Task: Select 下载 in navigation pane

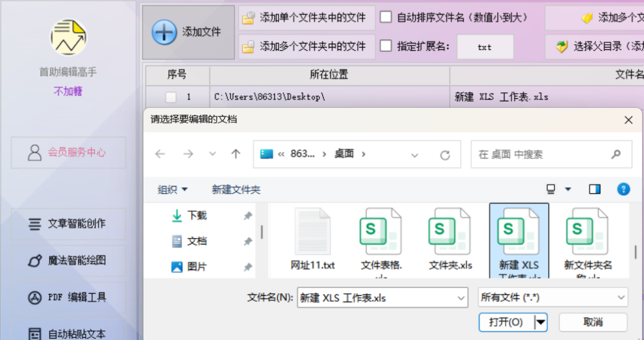Action: (197, 215)
